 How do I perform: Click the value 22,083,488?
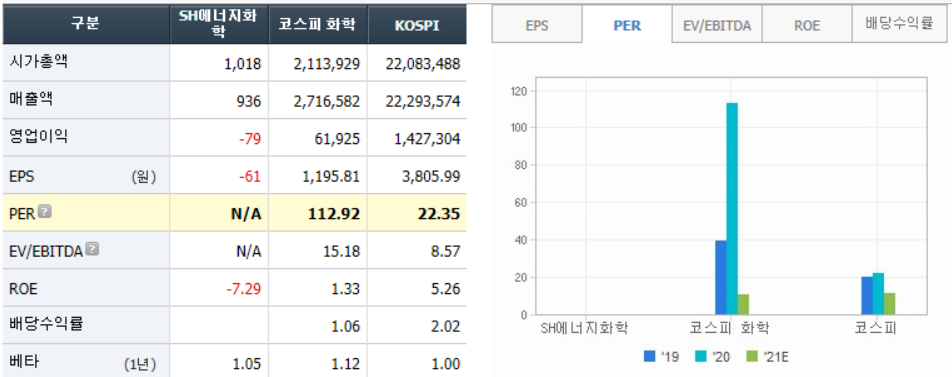423,64
